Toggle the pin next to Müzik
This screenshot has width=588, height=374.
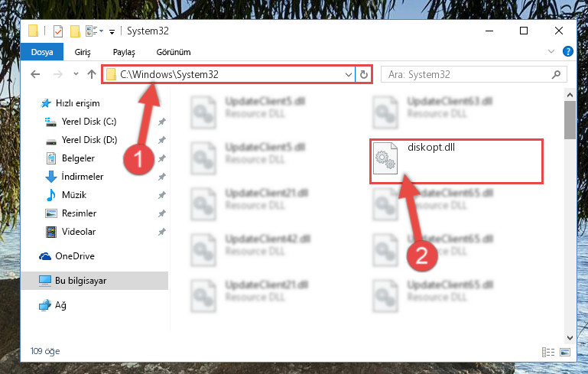(x=161, y=195)
